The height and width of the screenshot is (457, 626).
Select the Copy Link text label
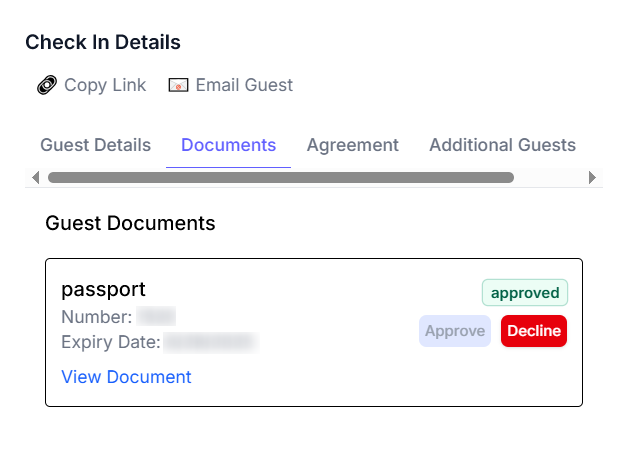pos(105,85)
